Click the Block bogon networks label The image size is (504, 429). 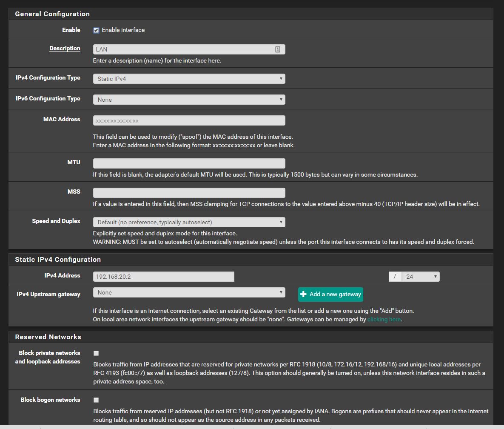(51, 400)
